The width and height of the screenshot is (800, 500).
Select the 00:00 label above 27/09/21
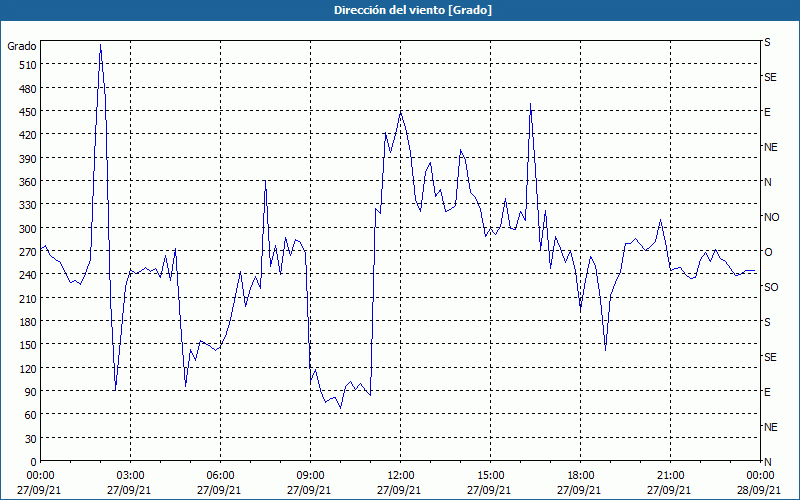(40, 476)
